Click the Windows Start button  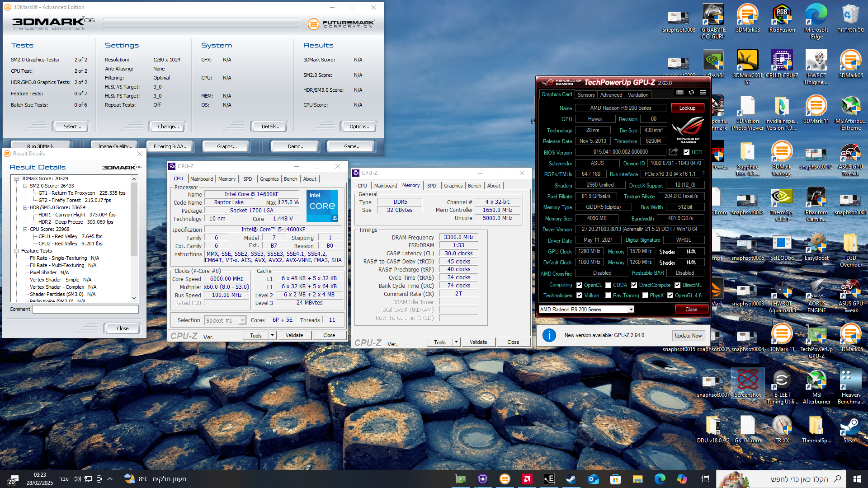(857, 479)
